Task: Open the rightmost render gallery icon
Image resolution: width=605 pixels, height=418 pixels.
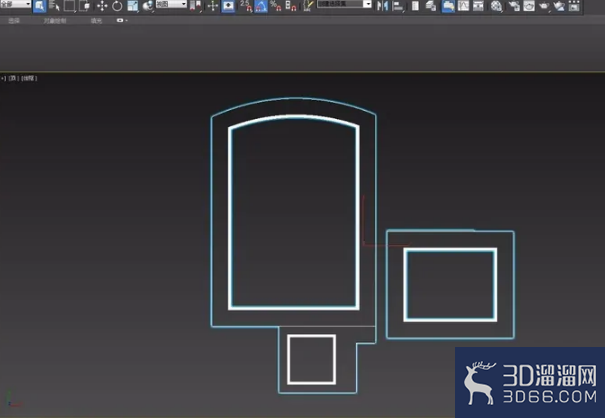Action: click(x=574, y=6)
